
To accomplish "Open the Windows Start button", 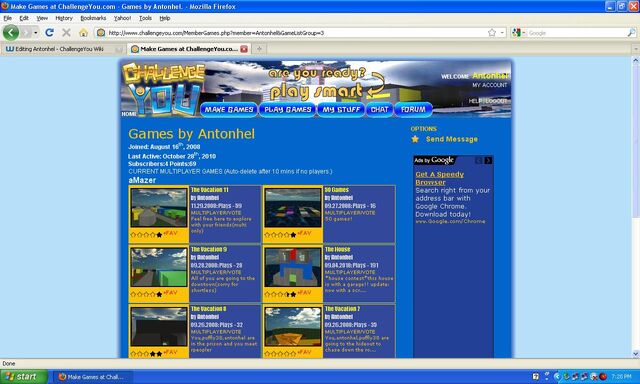I will coord(24,377).
